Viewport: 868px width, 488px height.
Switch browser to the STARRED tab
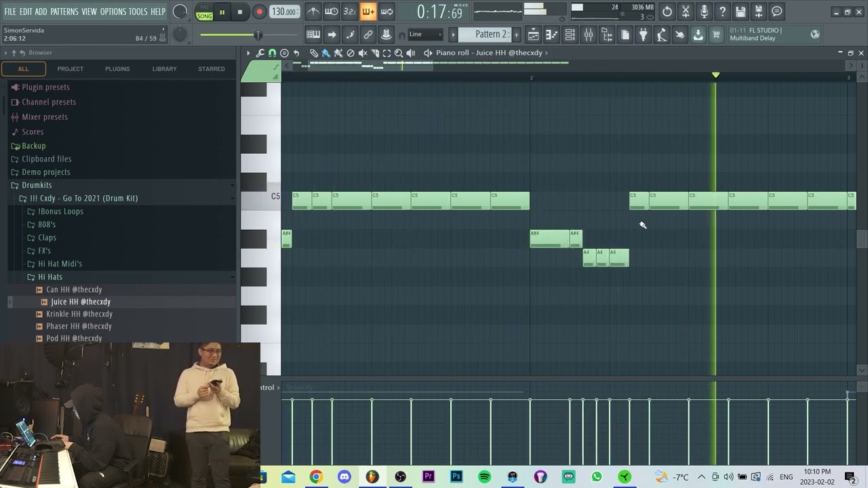coord(212,68)
